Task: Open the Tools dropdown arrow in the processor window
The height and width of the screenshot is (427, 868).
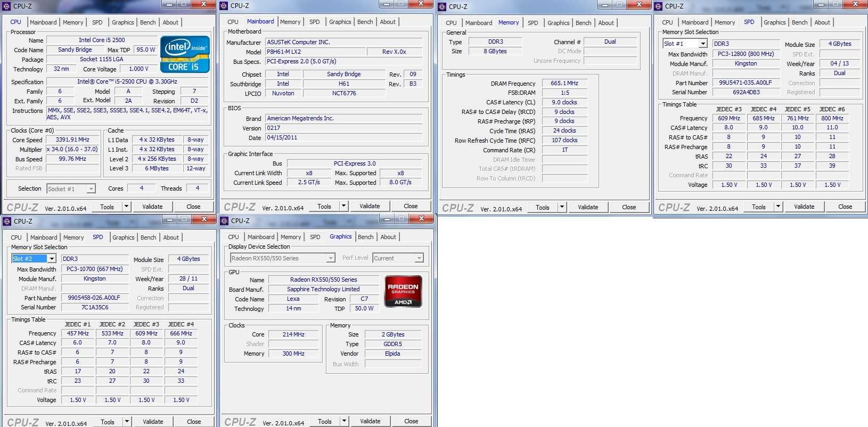Action: click(126, 207)
